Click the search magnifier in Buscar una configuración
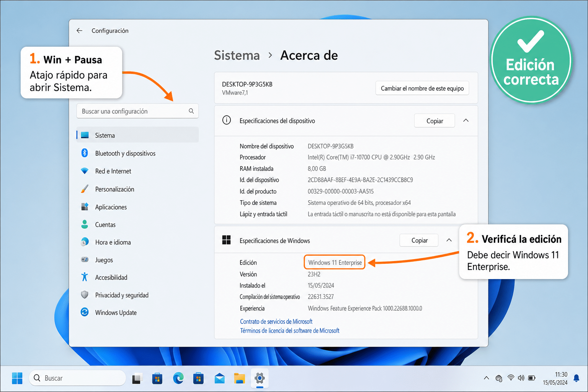The image size is (588, 392). coord(191,111)
